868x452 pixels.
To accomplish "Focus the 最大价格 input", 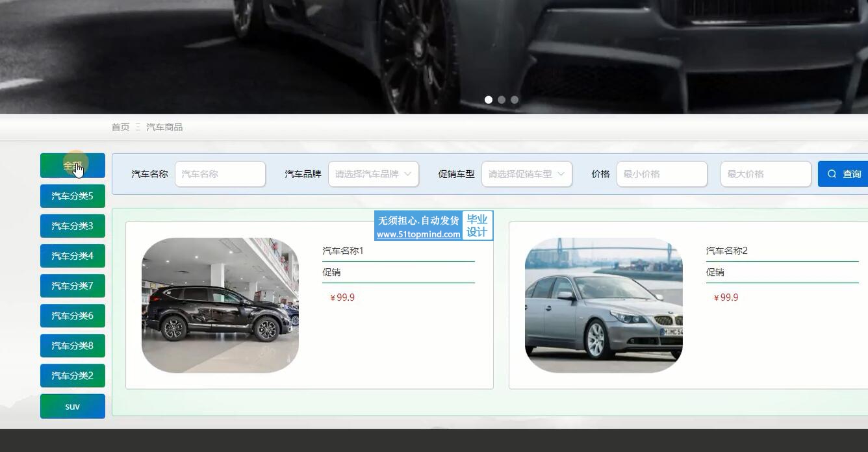I will 766,174.
